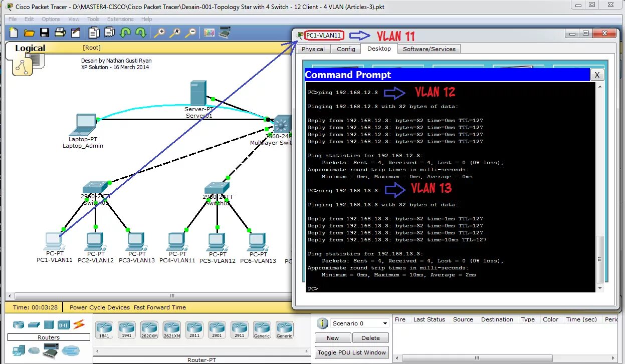The height and width of the screenshot is (364, 625).
Task: Select the Switch02 device in topology
Action: (x=216, y=188)
